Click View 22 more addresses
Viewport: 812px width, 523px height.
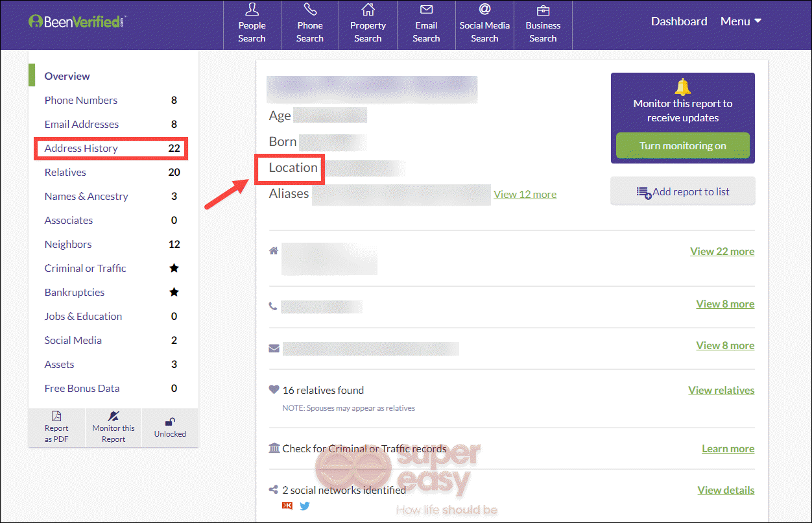722,251
